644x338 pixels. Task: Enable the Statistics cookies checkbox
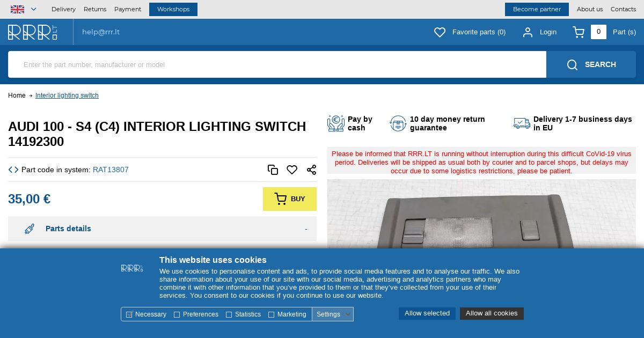pos(229,314)
